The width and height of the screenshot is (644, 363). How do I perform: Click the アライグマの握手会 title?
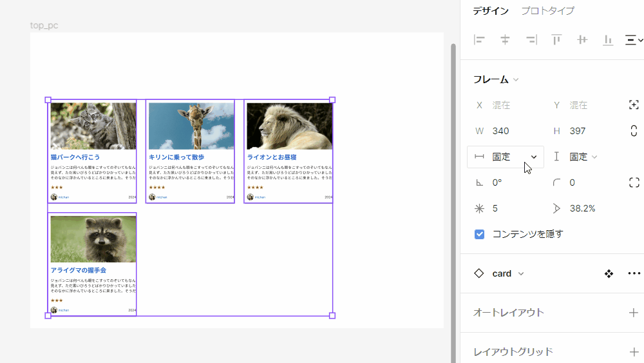pyautogui.click(x=79, y=270)
